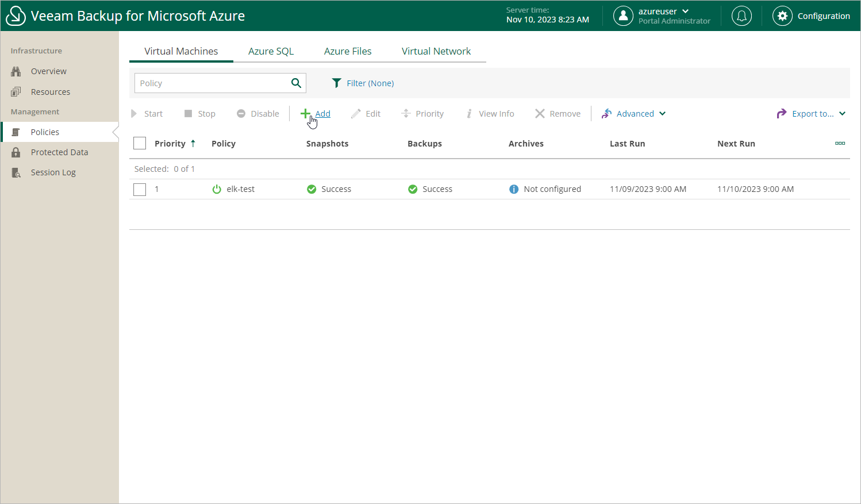
Task: Click the Filter (None) link
Action: click(x=370, y=83)
